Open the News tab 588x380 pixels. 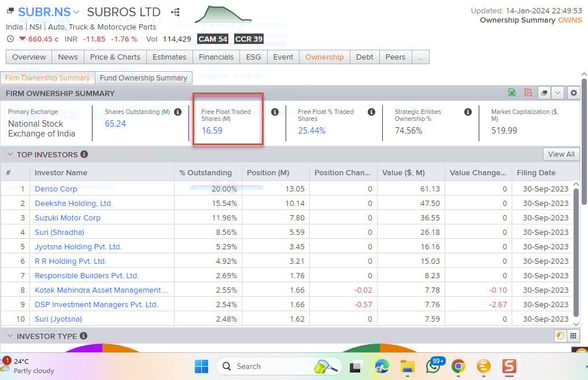click(x=68, y=57)
